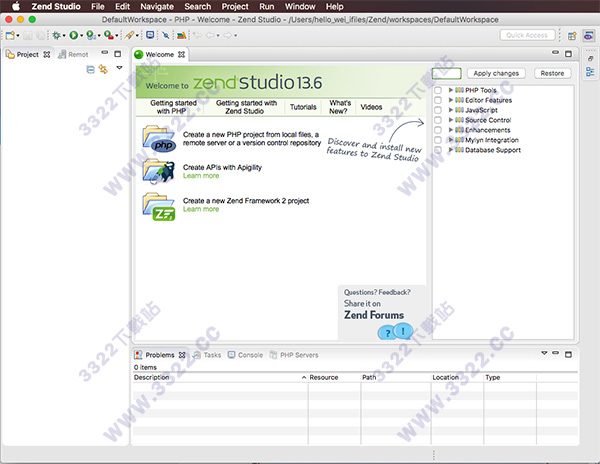Viewport: 600px width, 464px height.
Task: Click the Restore button
Action: 552,73
